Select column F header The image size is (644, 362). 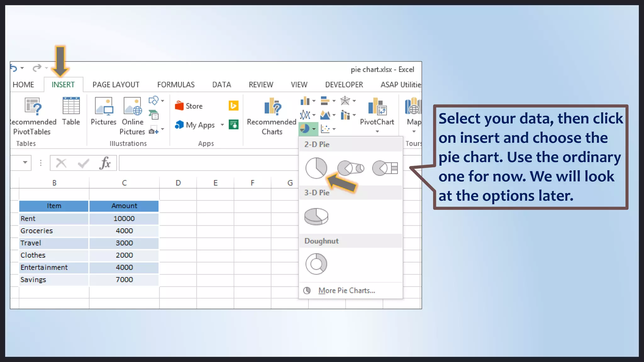253,183
